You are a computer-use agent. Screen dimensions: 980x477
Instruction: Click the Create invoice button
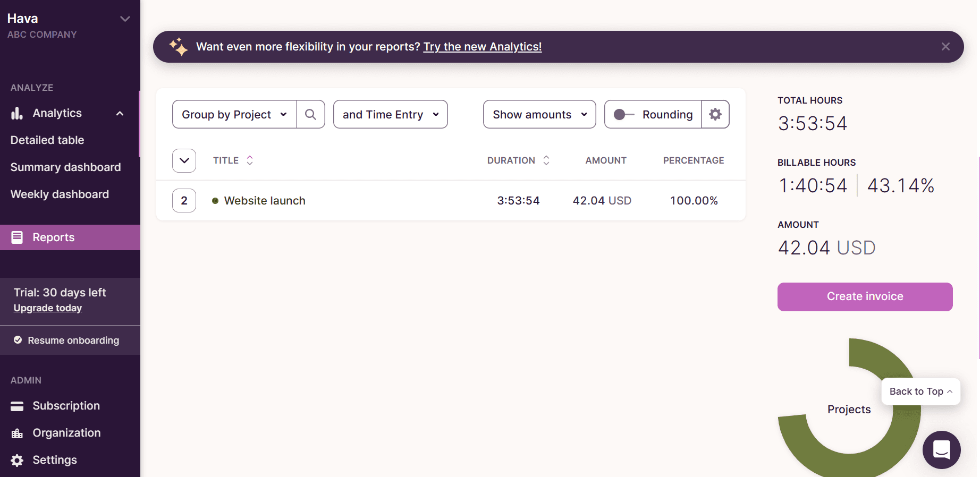click(x=865, y=296)
